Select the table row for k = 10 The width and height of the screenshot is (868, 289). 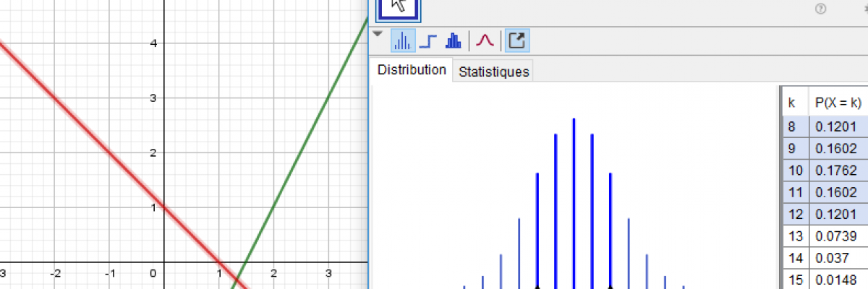tap(825, 171)
